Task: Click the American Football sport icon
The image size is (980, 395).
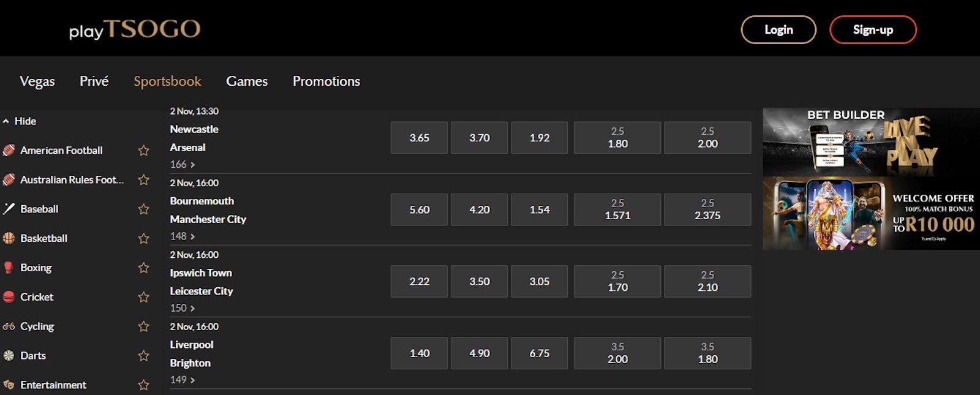Action: 9,150
